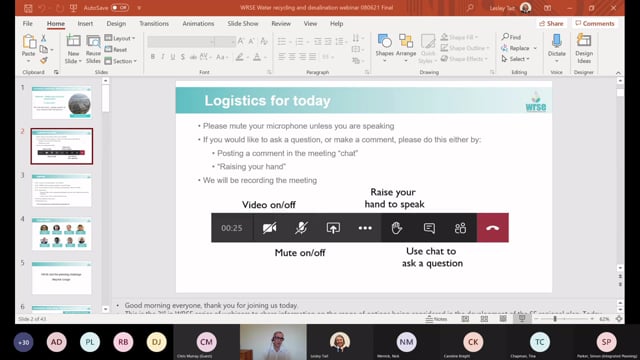Click the camera off icon on slide
The height and width of the screenshot is (360, 640).
tap(269, 228)
